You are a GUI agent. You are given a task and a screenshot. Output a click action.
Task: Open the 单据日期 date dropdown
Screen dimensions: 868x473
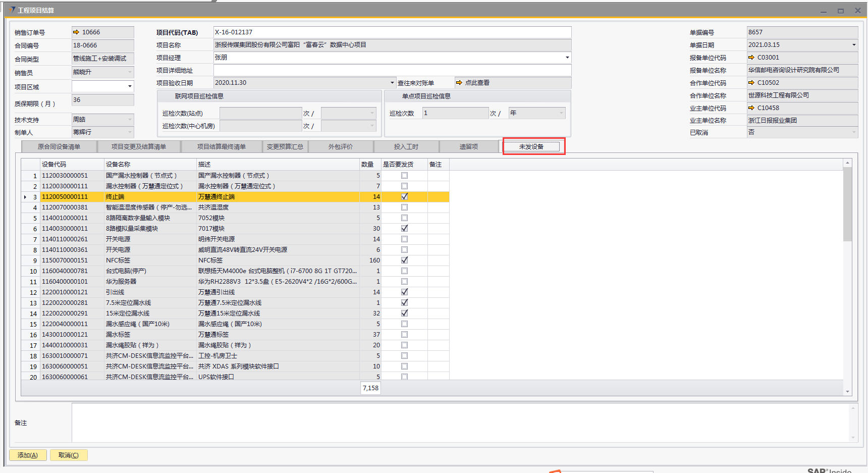tap(853, 45)
